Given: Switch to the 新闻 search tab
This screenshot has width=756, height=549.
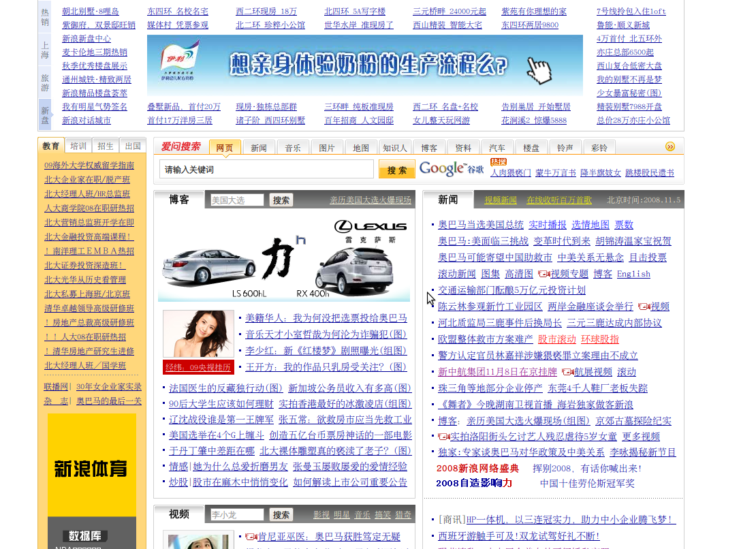Looking at the screenshot, I should coord(258,148).
